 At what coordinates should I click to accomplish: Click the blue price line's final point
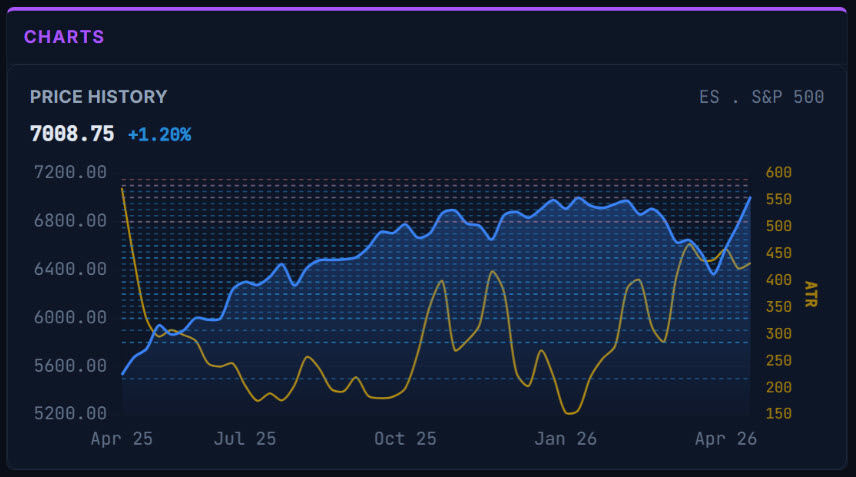tap(750, 197)
